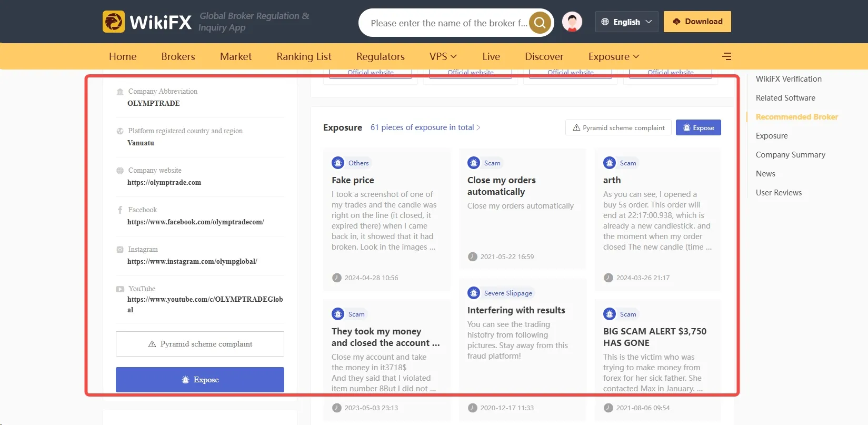Click the blue Expose button in the left panel
Screen dimensions: 868x425
200,380
